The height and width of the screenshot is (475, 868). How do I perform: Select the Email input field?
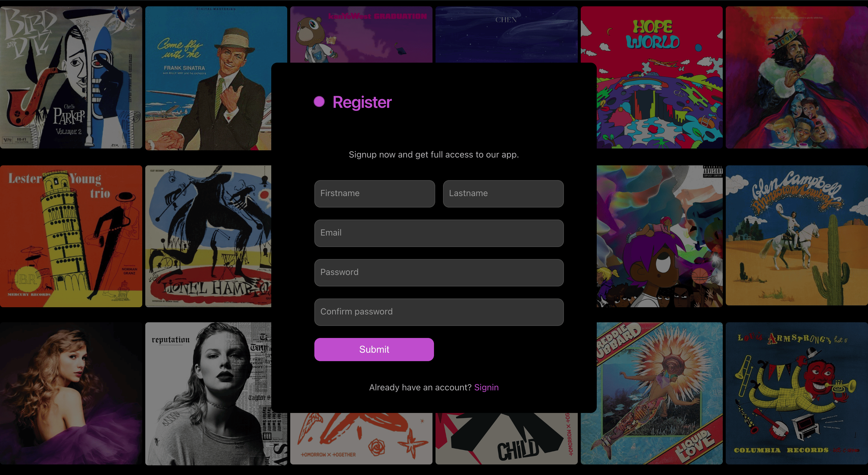pyautogui.click(x=439, y=233)
